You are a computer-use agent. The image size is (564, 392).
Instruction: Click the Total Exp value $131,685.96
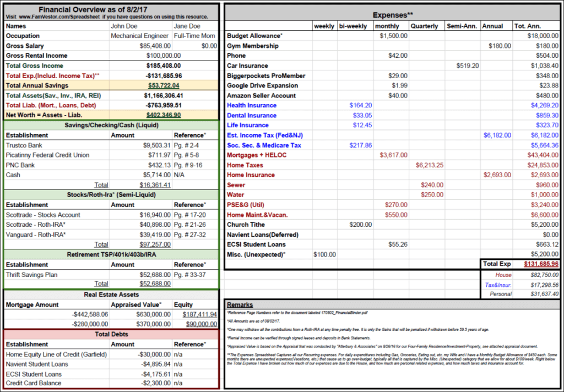click(x=541, y=264)
